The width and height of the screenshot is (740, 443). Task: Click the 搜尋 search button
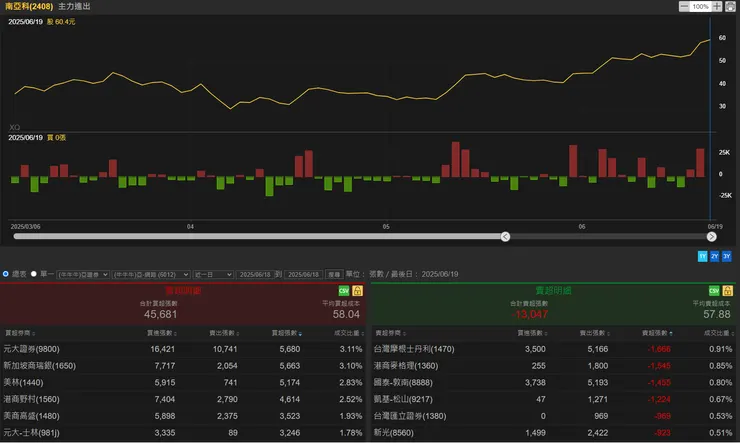(334, 273)
